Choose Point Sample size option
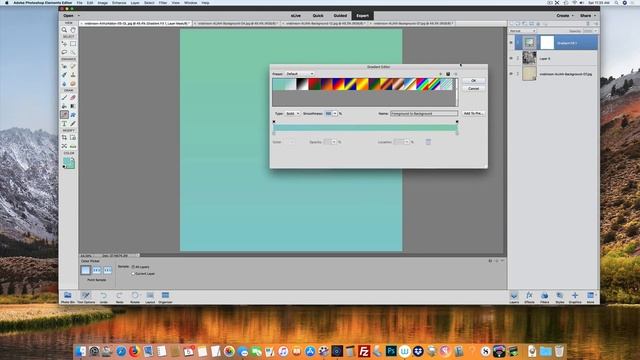 [x=85, y=270]
